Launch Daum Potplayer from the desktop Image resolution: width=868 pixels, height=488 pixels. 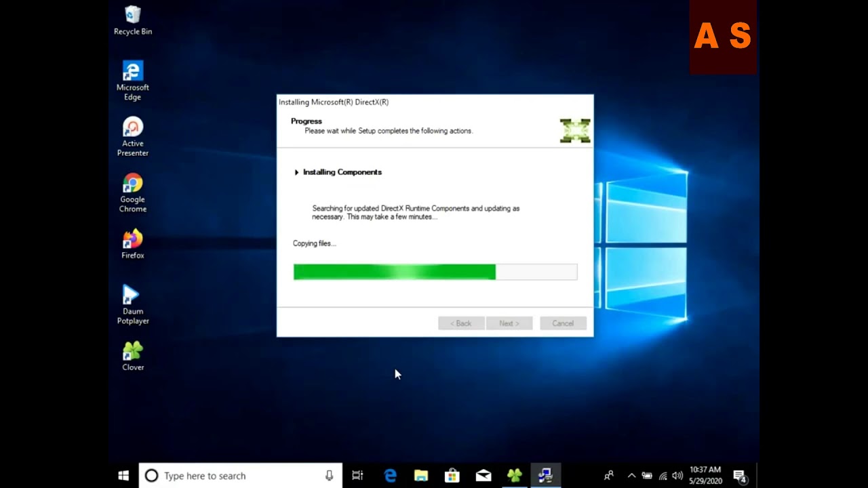tap(133, 305)
